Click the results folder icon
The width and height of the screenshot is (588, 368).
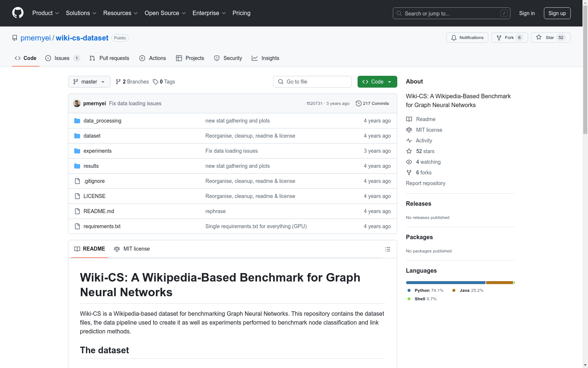[x=77, y=166]
